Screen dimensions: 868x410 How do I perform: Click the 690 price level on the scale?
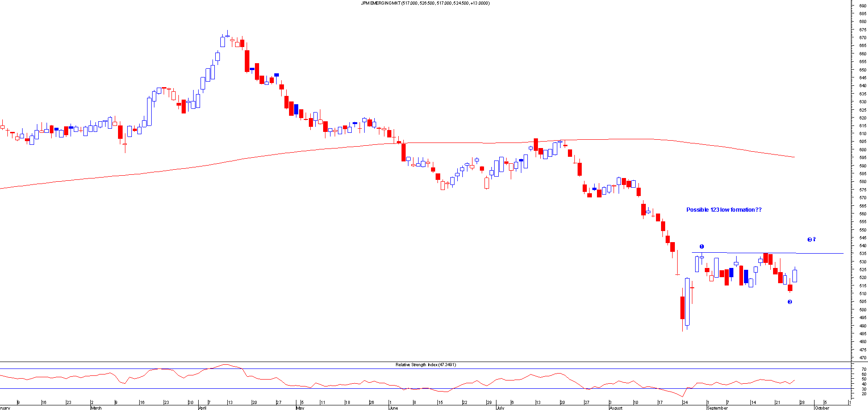[862, 6]
